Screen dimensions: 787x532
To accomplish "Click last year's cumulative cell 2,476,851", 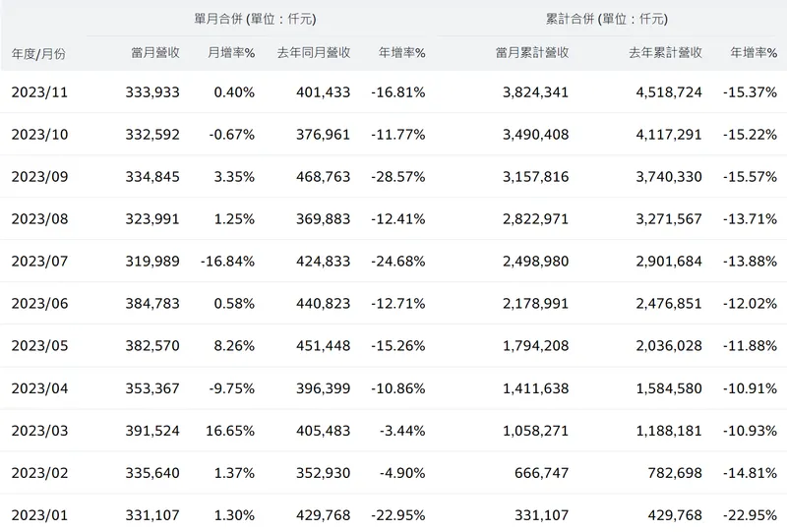I will pyautogui.click(x=668, y=304).
